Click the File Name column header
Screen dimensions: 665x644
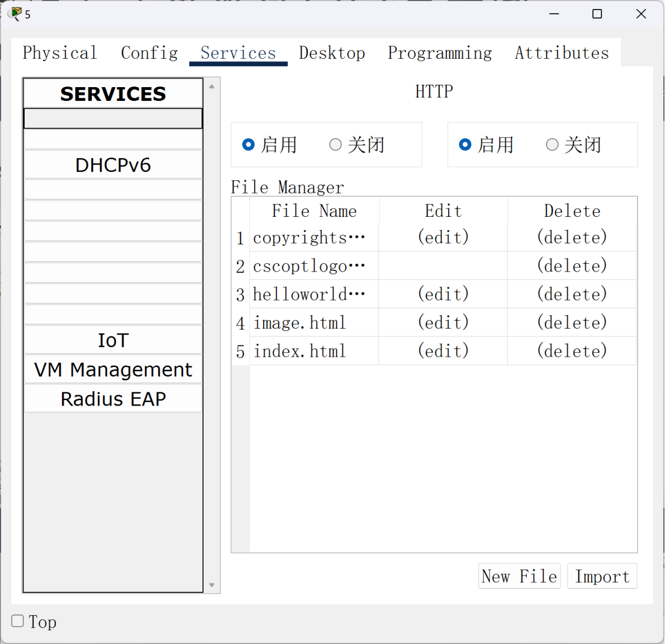coord(314,211)
